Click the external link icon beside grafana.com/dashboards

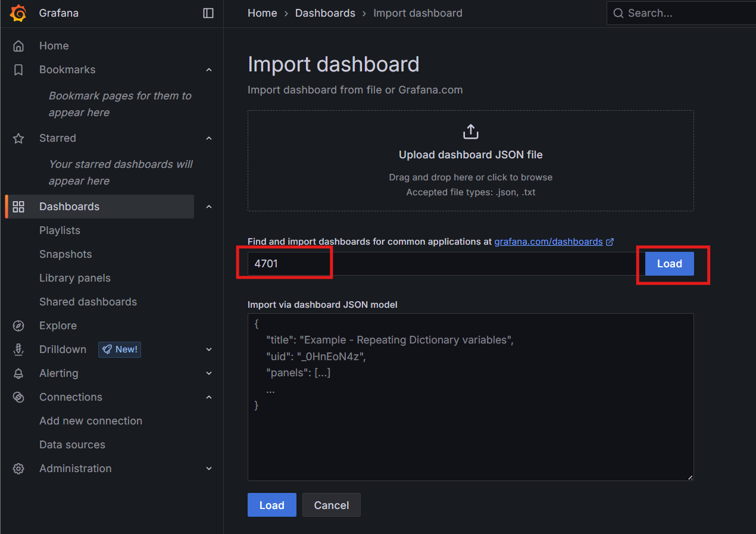(610, 242)
